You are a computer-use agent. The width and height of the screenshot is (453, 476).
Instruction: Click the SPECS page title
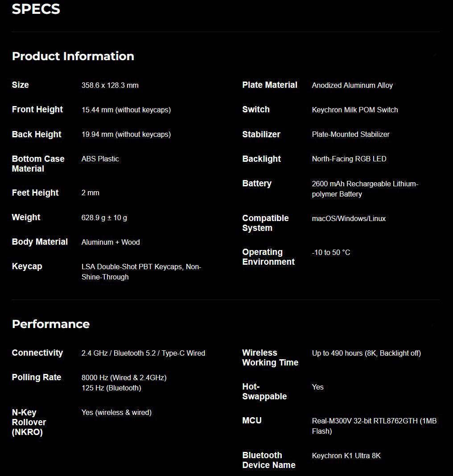tap(36, 9)
